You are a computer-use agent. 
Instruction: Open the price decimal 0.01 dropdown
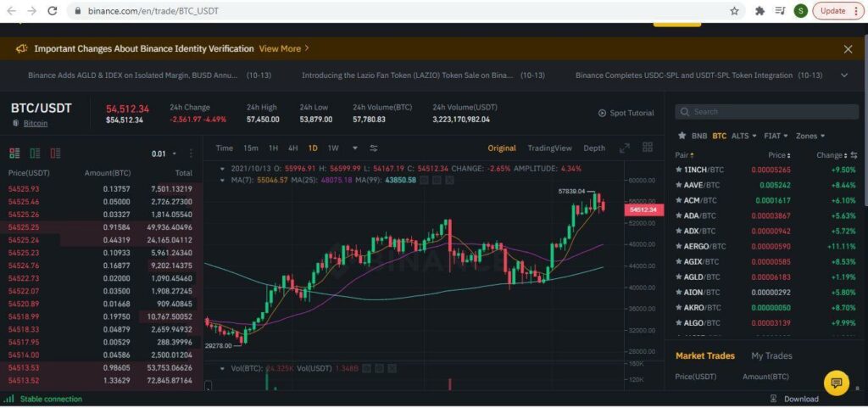(x=164, y=154)
